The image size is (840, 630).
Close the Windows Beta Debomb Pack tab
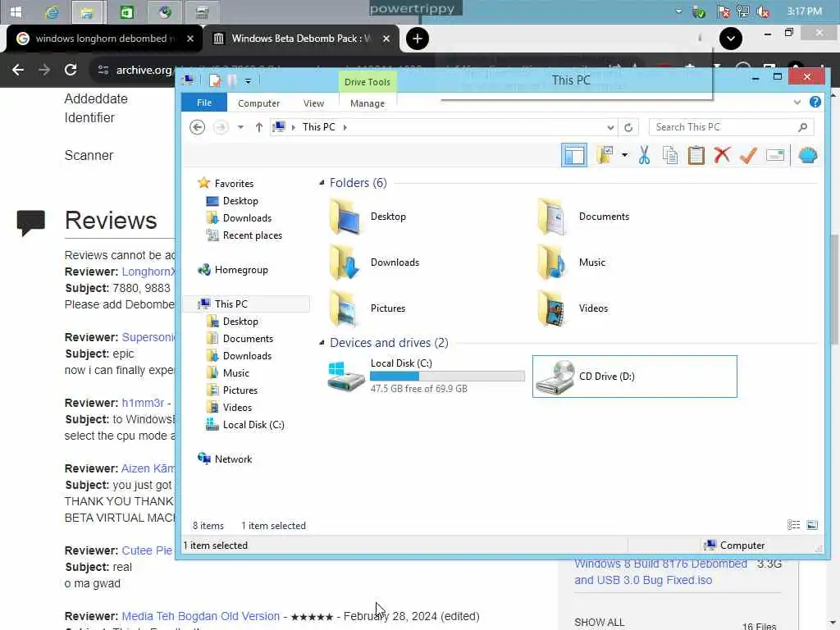386,39
